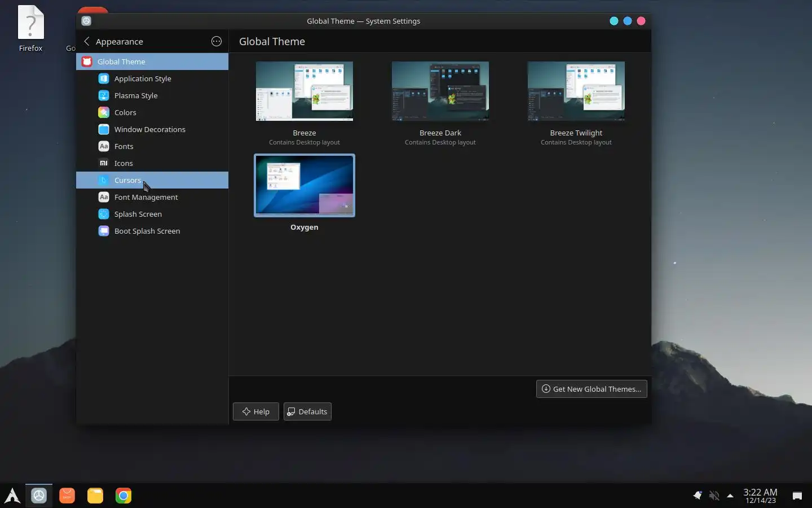This screenshot has width=812, height=508.
Task: Expand hidden system tray icons
Action: pos(730,496)
